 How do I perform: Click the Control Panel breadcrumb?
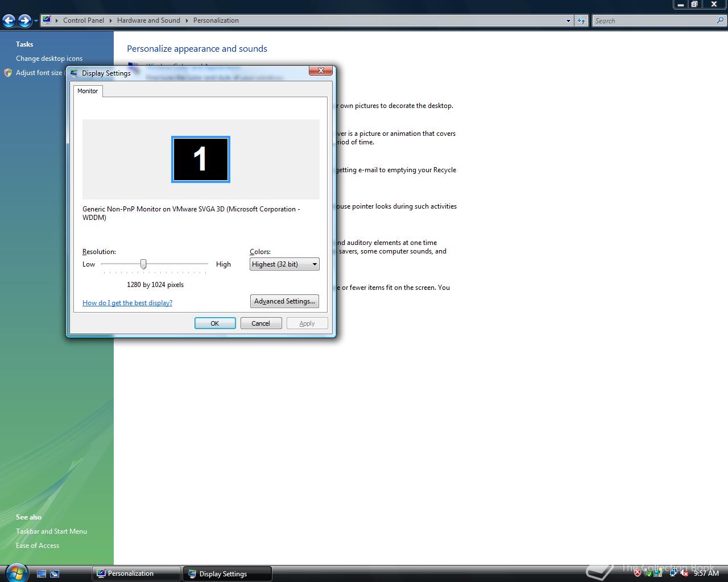tap(84, 20)
